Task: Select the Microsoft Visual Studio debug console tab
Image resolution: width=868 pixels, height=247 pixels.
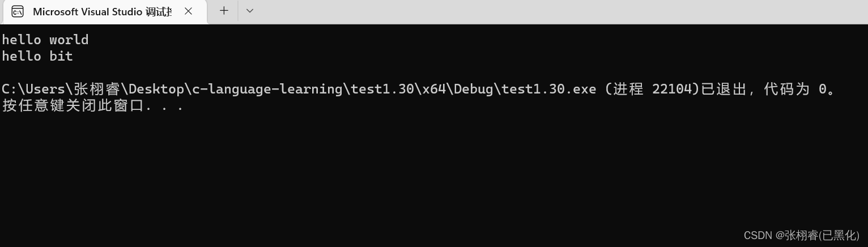Action: click(102, 11)
